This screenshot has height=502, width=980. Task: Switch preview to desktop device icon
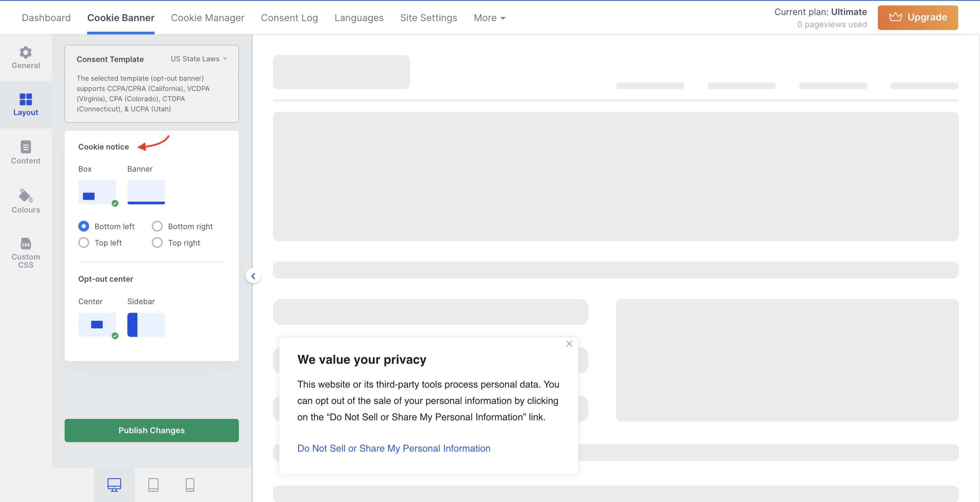pyautogui.click(x=114, y=485)
